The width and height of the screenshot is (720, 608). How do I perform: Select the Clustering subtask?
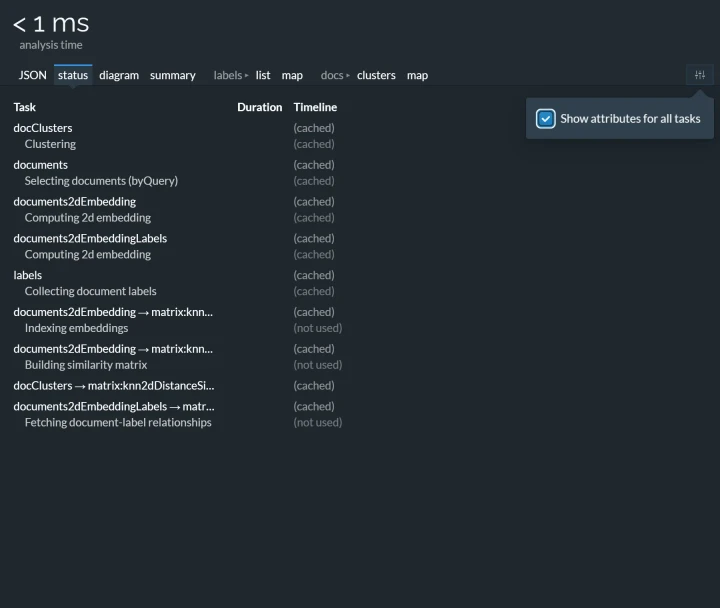pyautogui.click(x=50, y=144)
